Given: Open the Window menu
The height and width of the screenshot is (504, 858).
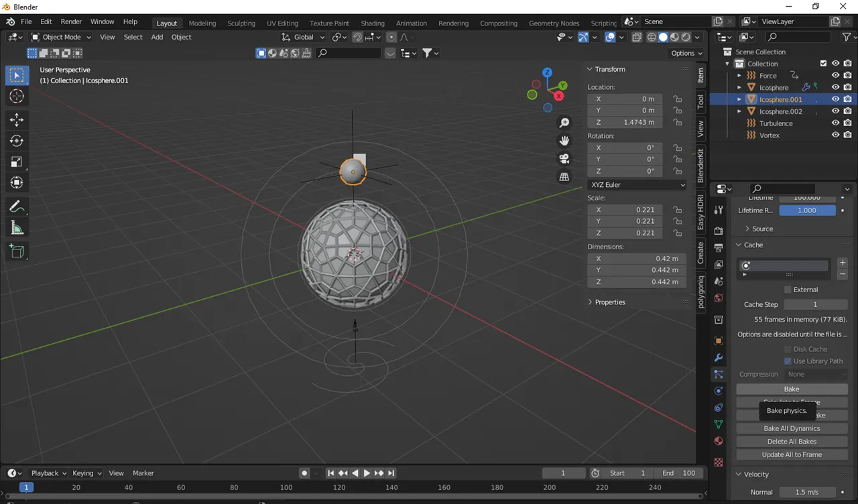Looking at the screenshot, I should (x=102, y=22).
